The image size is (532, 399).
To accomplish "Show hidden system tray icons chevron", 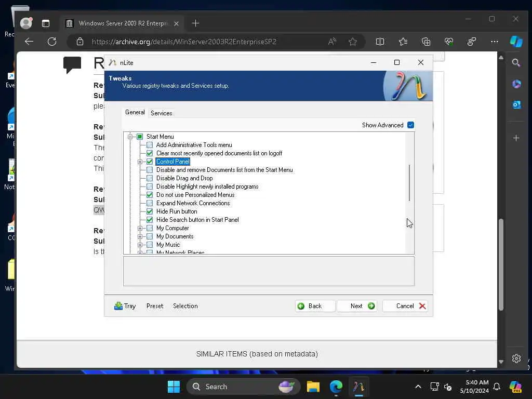I will 418,387.
